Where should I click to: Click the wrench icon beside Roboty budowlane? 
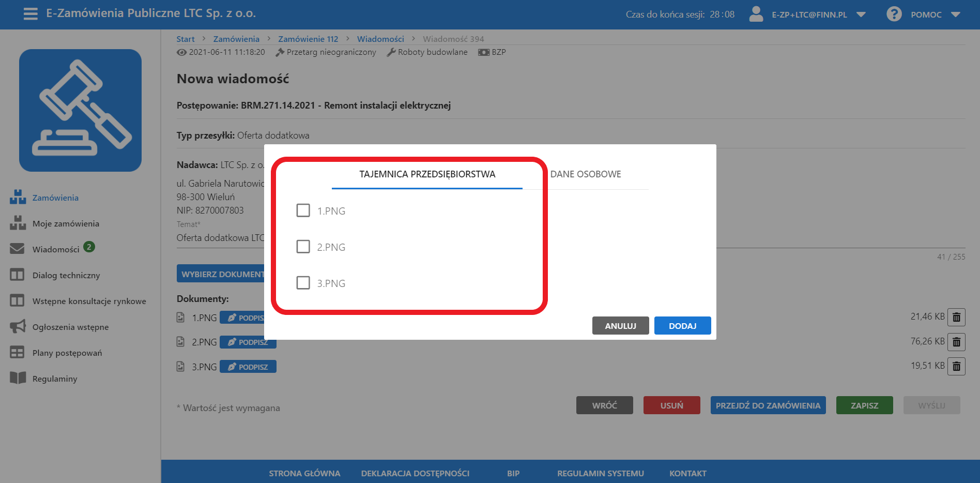click(391, 52)
